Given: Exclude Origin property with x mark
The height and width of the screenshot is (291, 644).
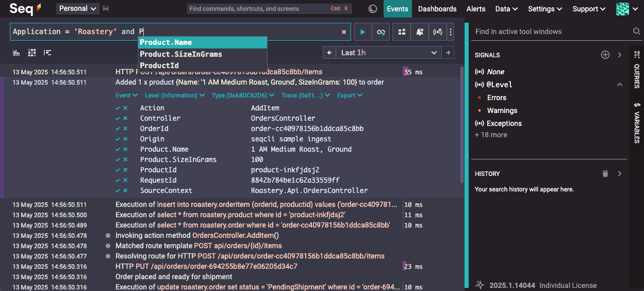Looking at the screenshot, I should pyautogui.click(x=125, y=139).
